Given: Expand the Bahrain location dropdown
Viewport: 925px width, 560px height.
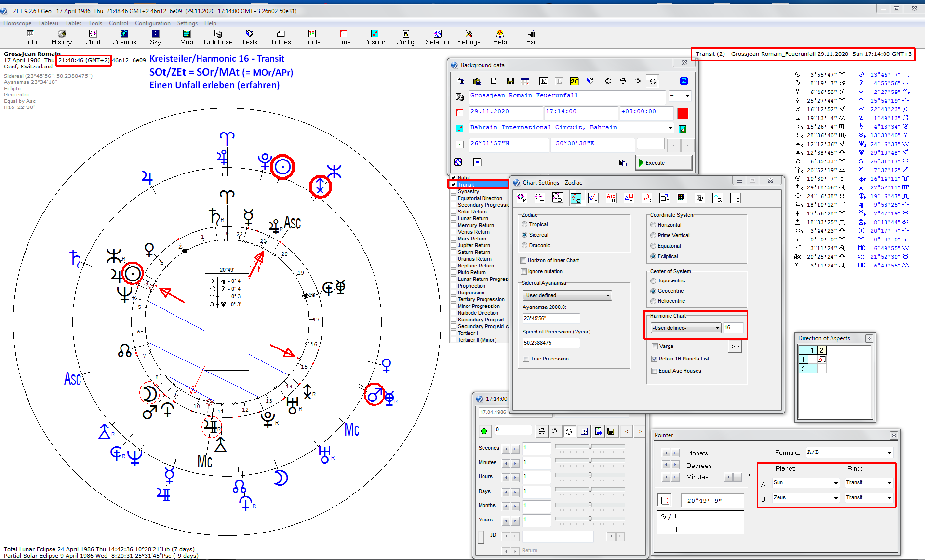Looking at the screenshot, I should (670, 128).
